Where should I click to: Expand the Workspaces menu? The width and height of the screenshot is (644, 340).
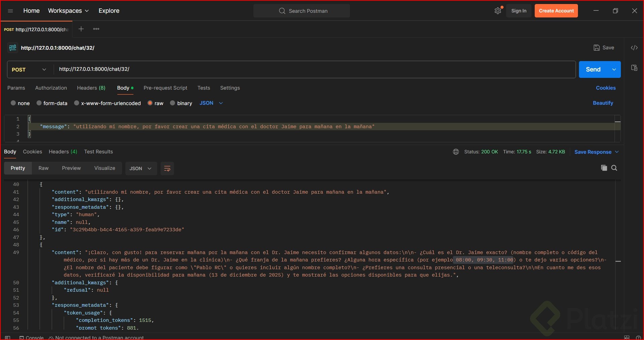[68, 11]
